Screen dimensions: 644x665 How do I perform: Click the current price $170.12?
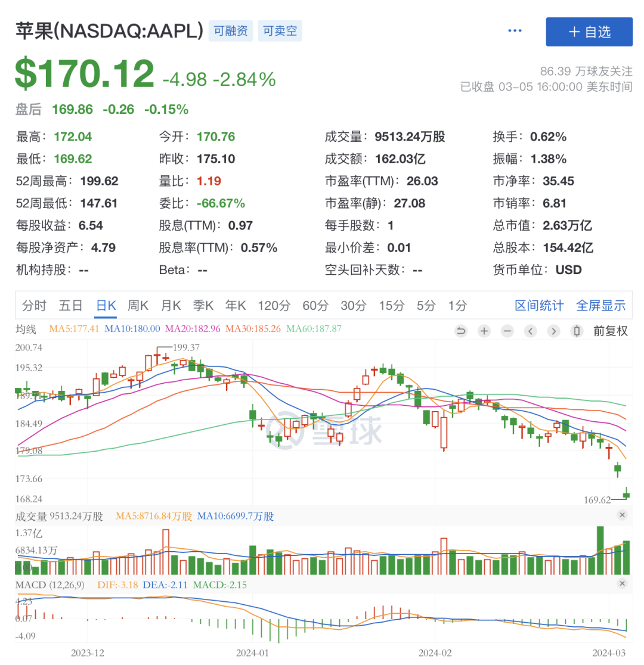85,74
